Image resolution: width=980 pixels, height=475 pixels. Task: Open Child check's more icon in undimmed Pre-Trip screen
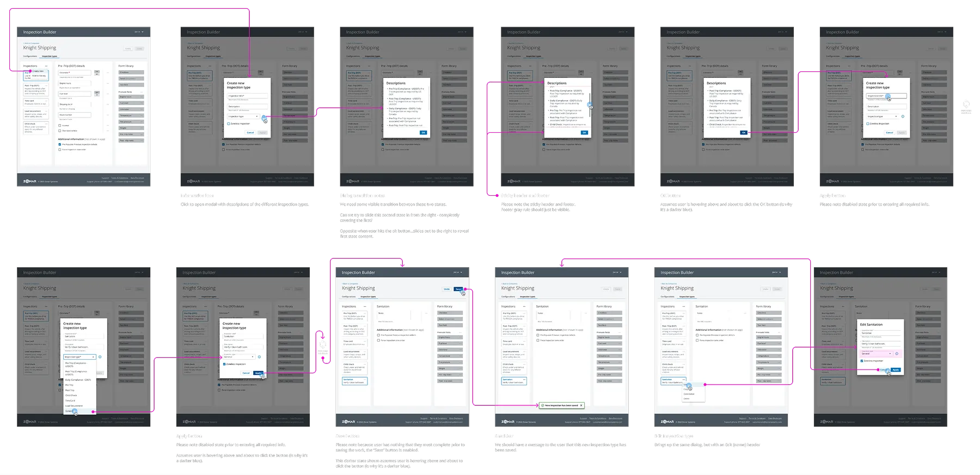46,124
